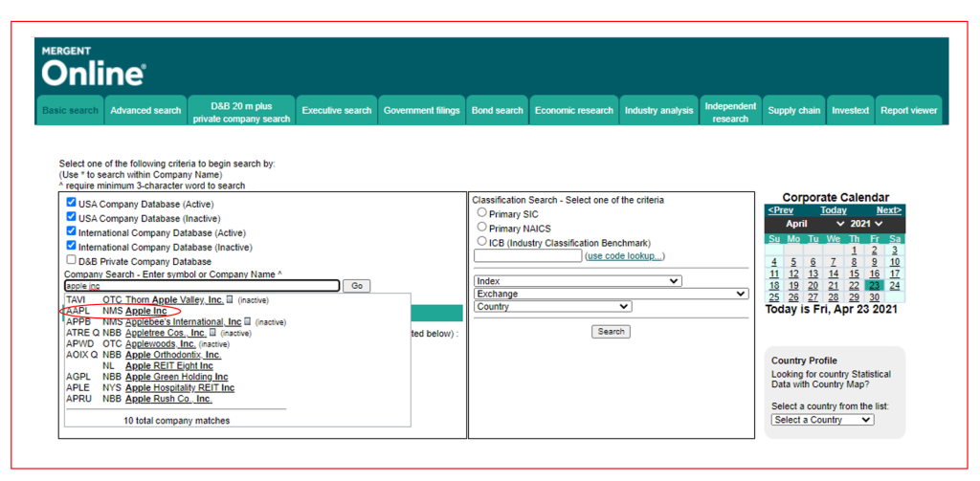The height and width of the screenshot is (481, 980).
Task: Uncheck International Company Database (Inactive)
Action: pos(71,246)
